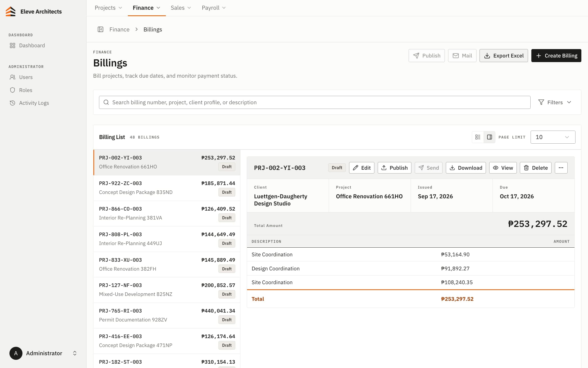Image resolution: width=588 pixels, height=368 pixels.
Task: Expand the Filters dropdown
Action: [555, 102]
